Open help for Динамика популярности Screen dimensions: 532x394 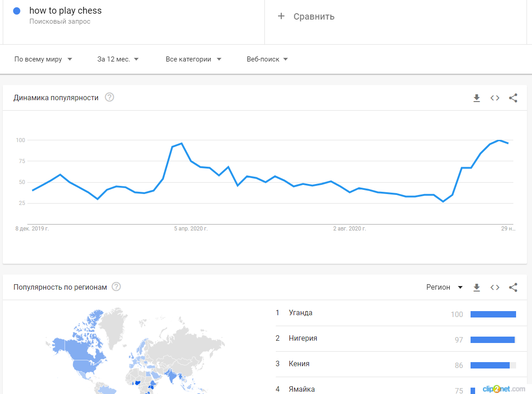[x=109, y=97]
